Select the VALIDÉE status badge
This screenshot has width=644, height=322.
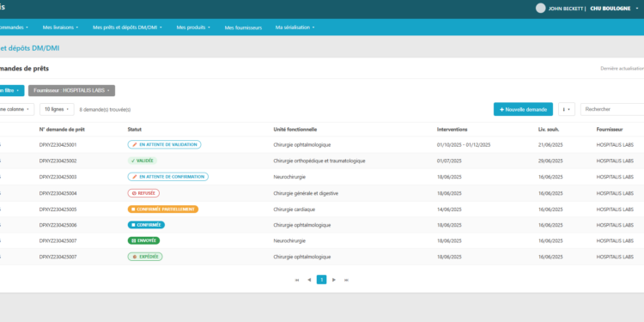click(x=142, y=161)
